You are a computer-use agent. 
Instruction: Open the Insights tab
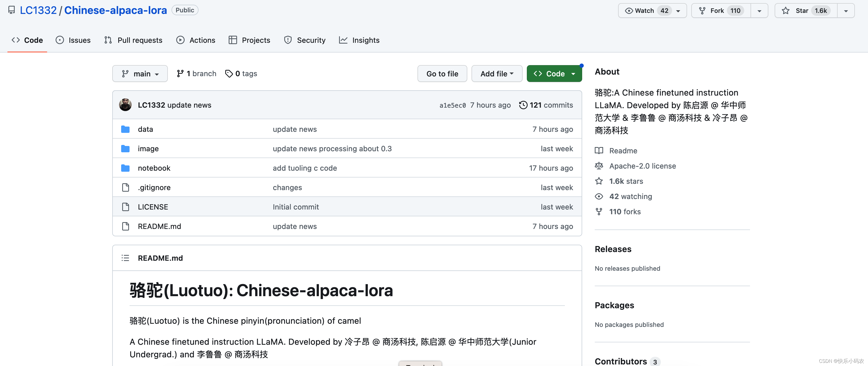tap(359, 40)
